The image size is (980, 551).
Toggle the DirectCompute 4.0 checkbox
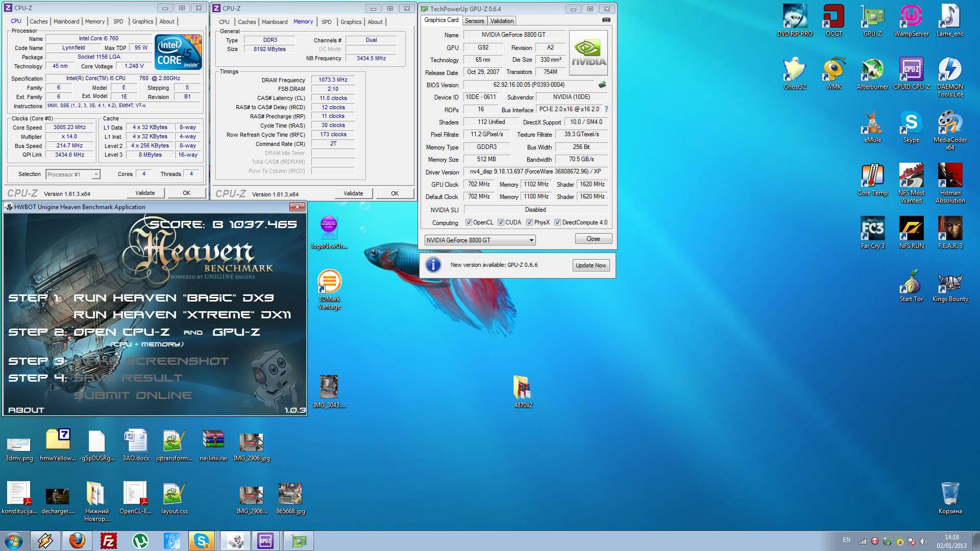click(x=557, y=222)
